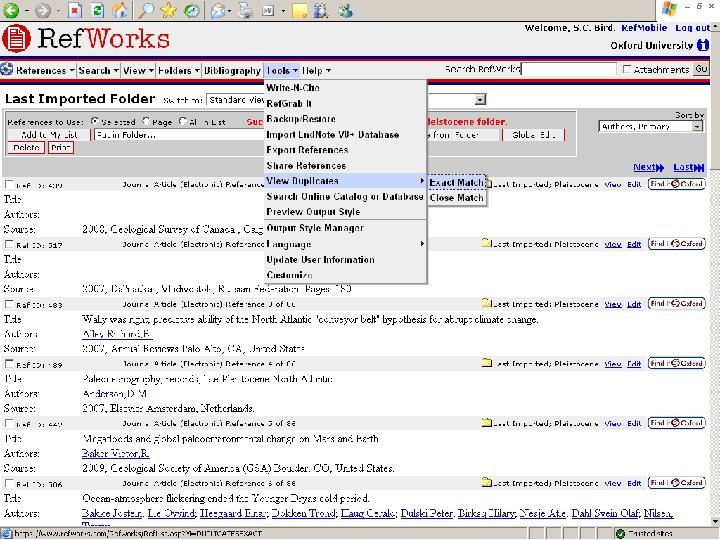The height and width of the screenshot is (540, 720).
Task: Open the Put in Folder dropdown
Action: click(179, 135)
